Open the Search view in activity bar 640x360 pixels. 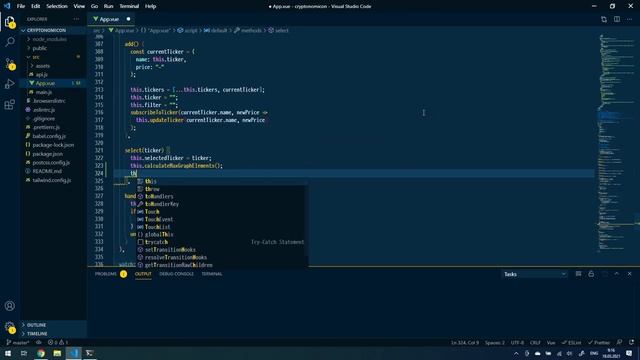[10, 42]
